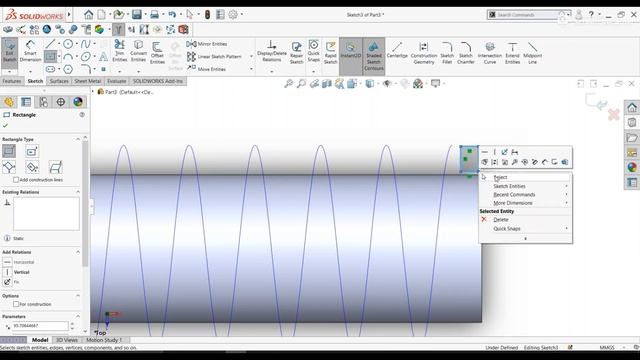Open SOLIDWORKS Add-Ins tab
Viewport: 640px width, 360px height.
[x=158, y=81]
